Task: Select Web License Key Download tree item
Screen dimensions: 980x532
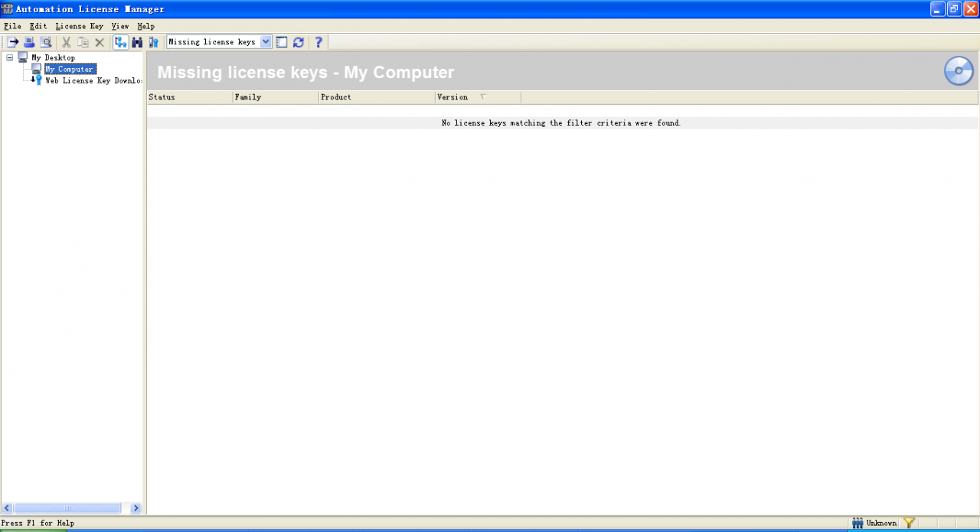Action: 93,80
